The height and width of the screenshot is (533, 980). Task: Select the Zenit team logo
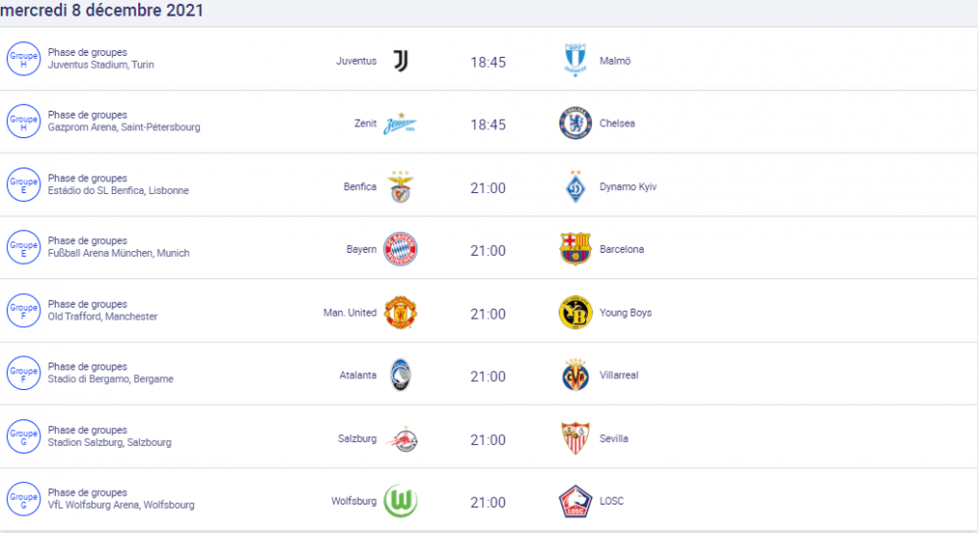click(x=400, y=123)
